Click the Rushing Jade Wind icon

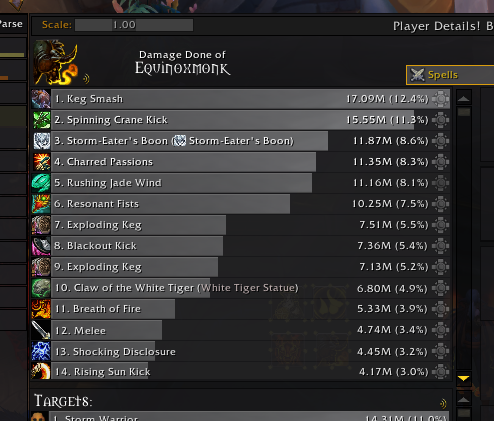(41, 183)
